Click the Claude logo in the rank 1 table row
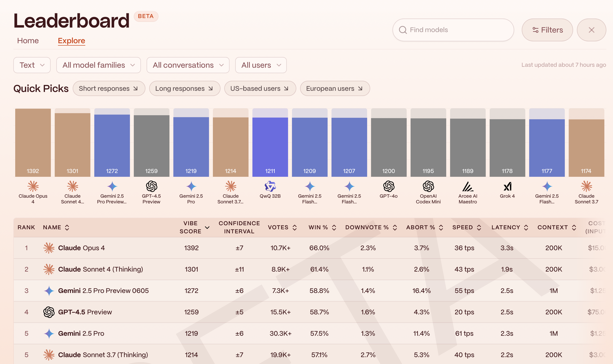 pos(49,248)
